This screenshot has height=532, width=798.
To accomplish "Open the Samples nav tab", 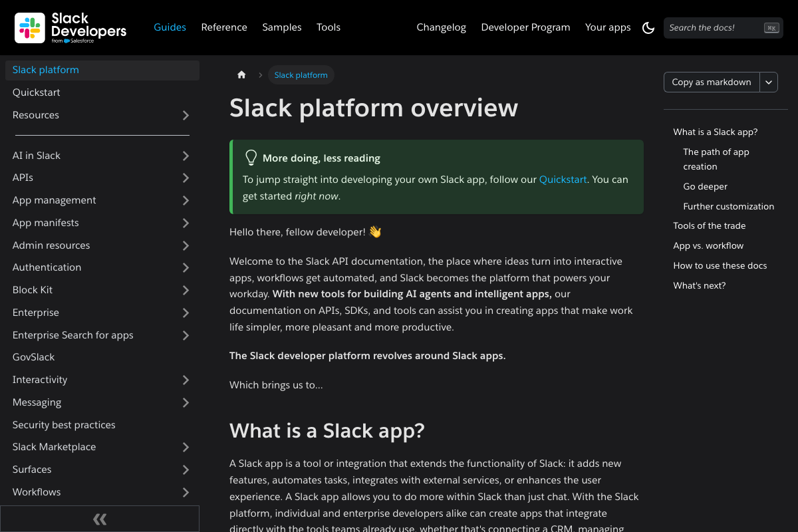I will click(282, 27).
